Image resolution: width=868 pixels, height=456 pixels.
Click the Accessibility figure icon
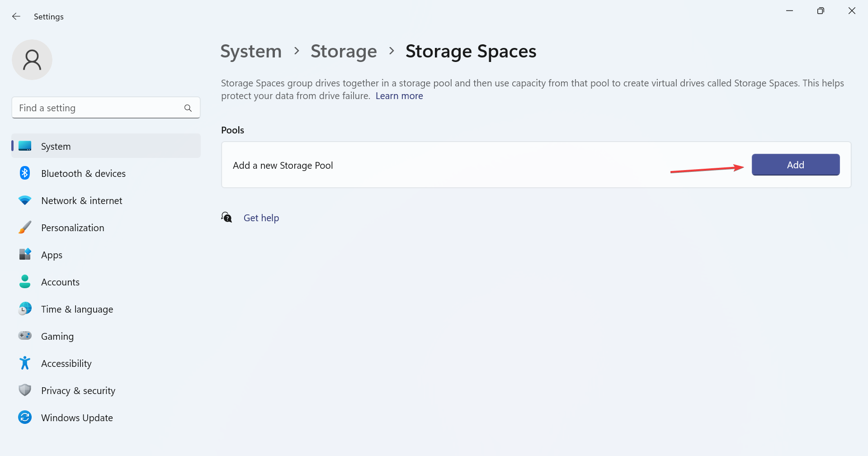[x=25, y=363]
